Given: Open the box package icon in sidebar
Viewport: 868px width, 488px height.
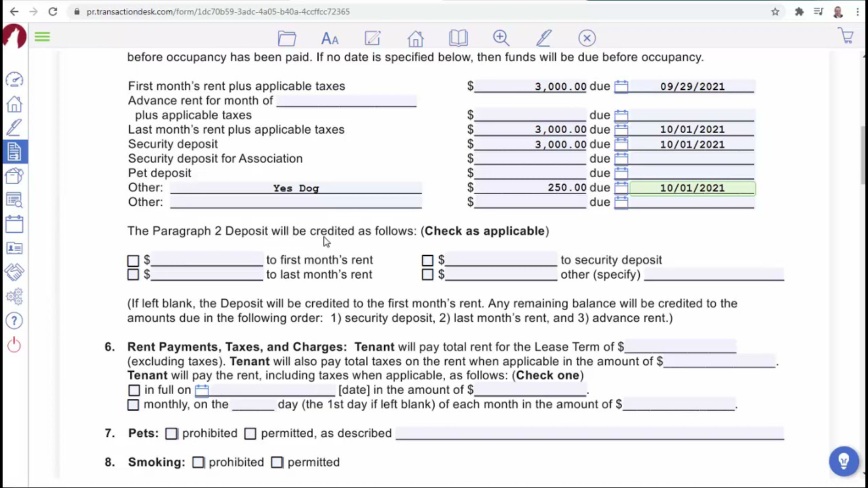Looking at the screenshot, I should (x=14, y=176).
